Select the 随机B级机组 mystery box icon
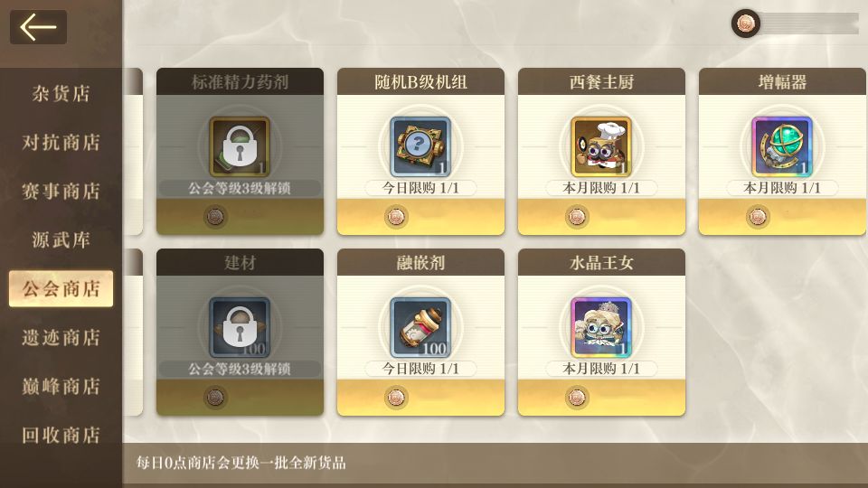The height and width of the screenshot is (488, 868). [420, 146]
